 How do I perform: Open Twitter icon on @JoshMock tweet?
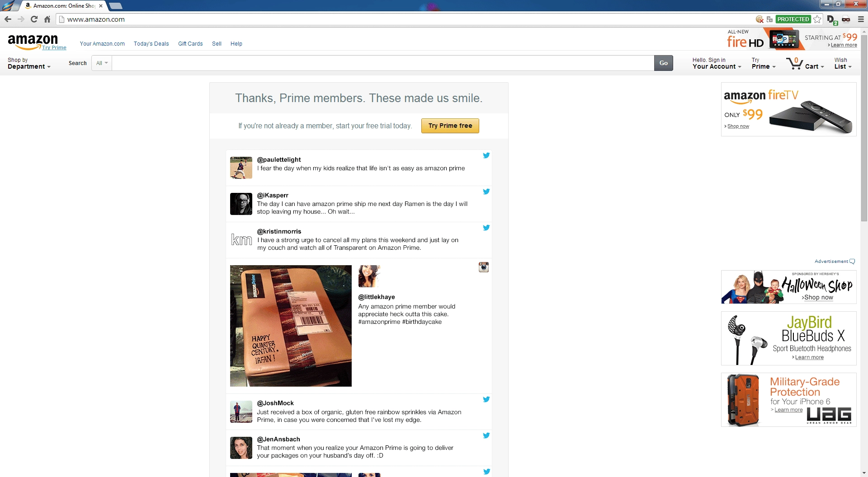click(x=486, y=399)
